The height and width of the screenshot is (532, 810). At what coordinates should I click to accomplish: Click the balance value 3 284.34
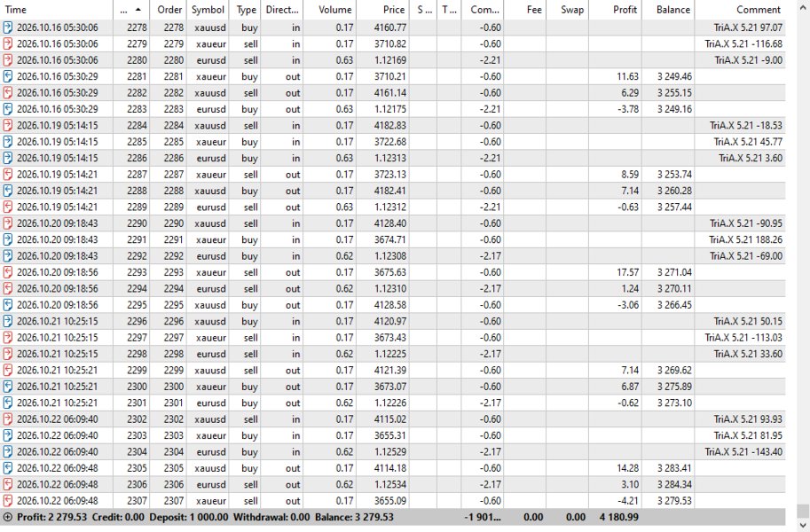click(x=674, y=484)
